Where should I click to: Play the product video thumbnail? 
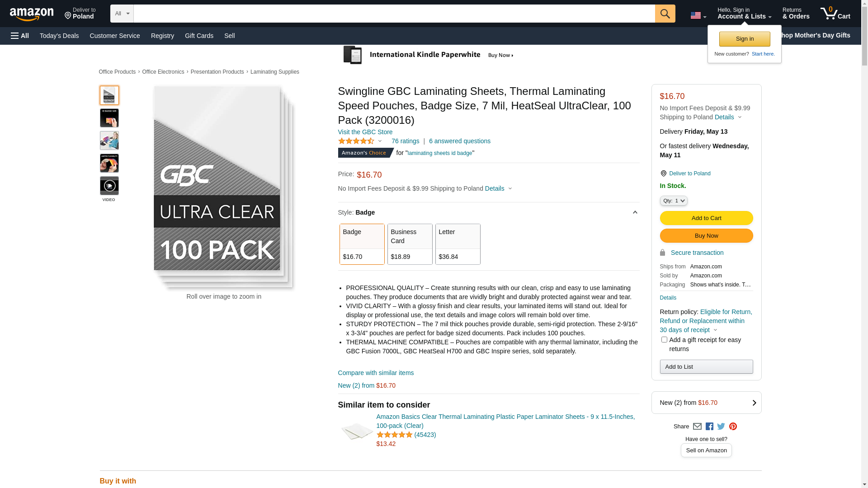tap(109, 186)
